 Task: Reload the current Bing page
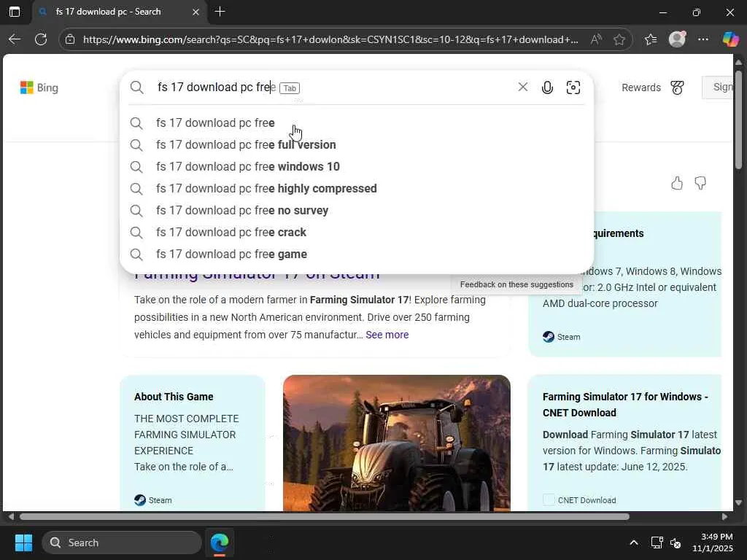point(41,39)
